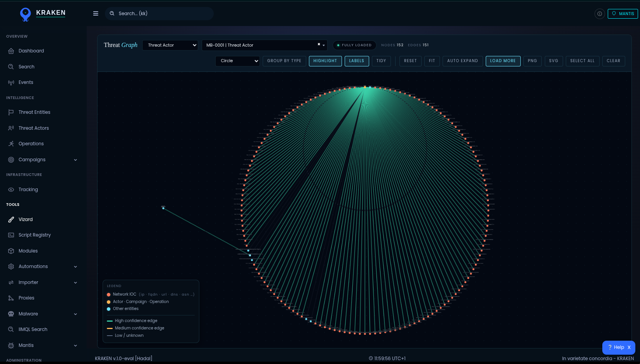The height and width of the screenshot is (364, 640).
Task: Open the Circle layout dropdown
Action: [x=237, y=61]
